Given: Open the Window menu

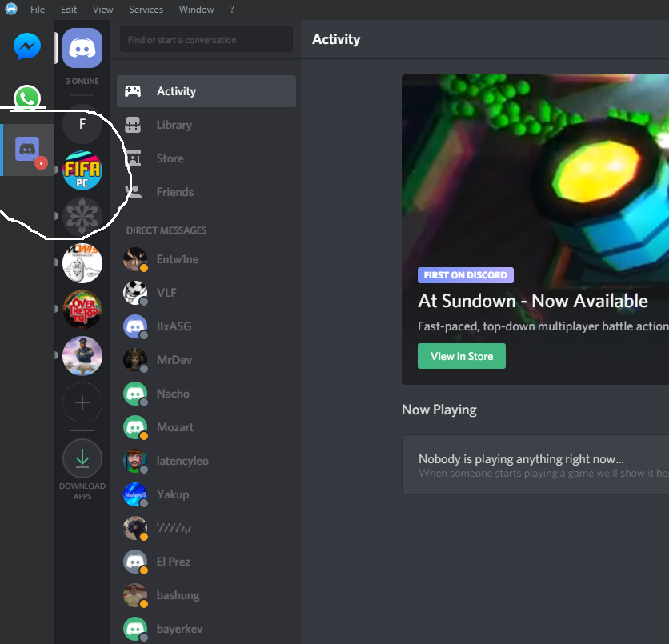Looking at the screenshot, I should (x=196, y=9).
